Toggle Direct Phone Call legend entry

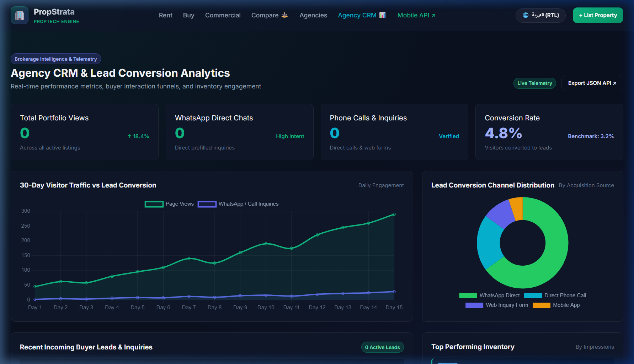tap(555, 295)
